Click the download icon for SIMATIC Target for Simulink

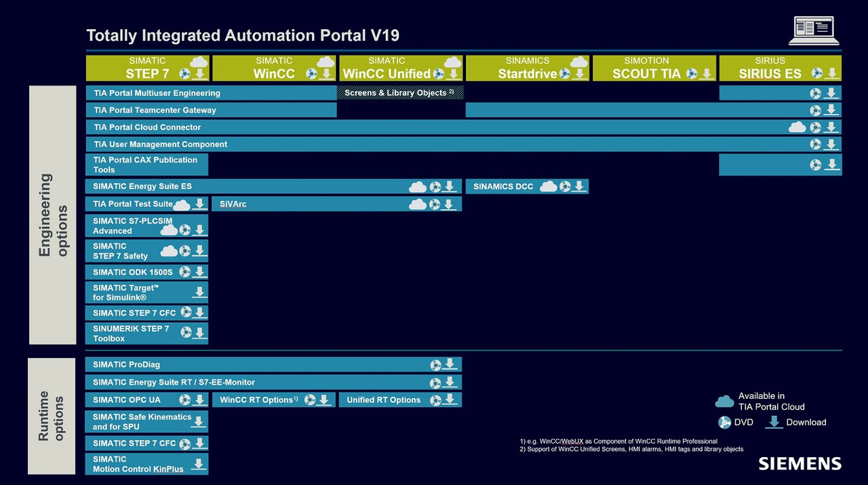coord(199,292)
